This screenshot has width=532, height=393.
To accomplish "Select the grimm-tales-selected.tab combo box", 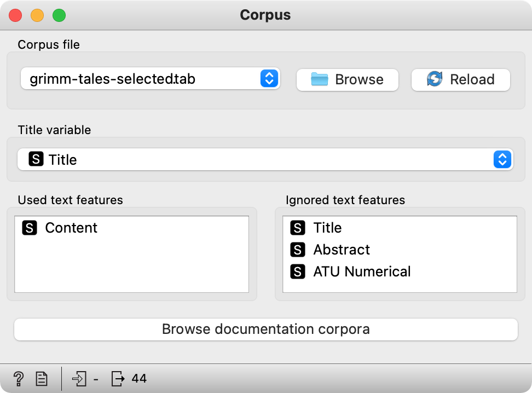I will coord(150,78).
